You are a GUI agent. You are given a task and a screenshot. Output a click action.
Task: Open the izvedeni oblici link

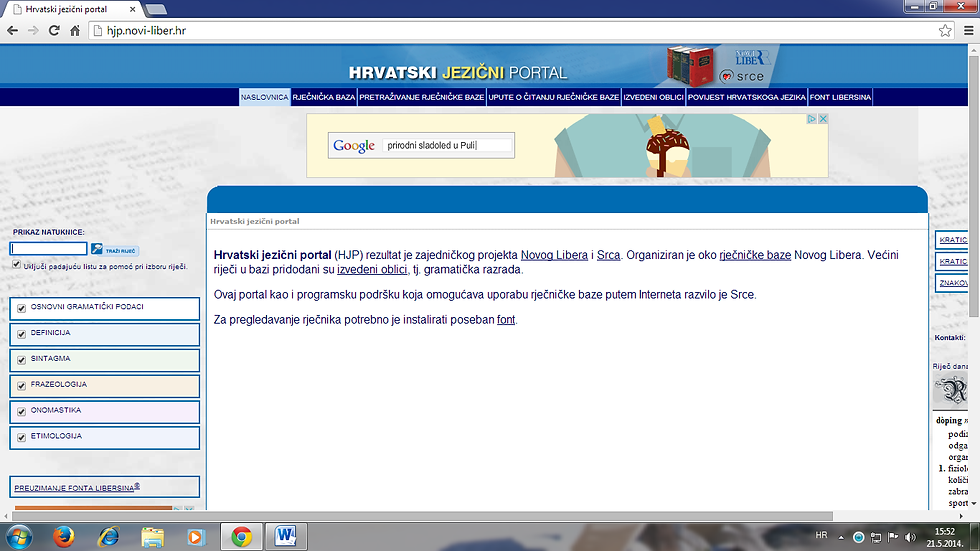(x=372, y=270)
